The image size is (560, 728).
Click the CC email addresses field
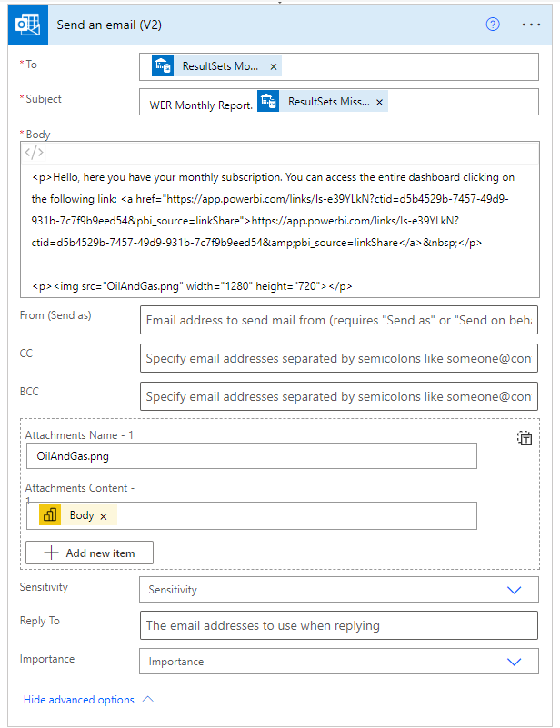339,358
